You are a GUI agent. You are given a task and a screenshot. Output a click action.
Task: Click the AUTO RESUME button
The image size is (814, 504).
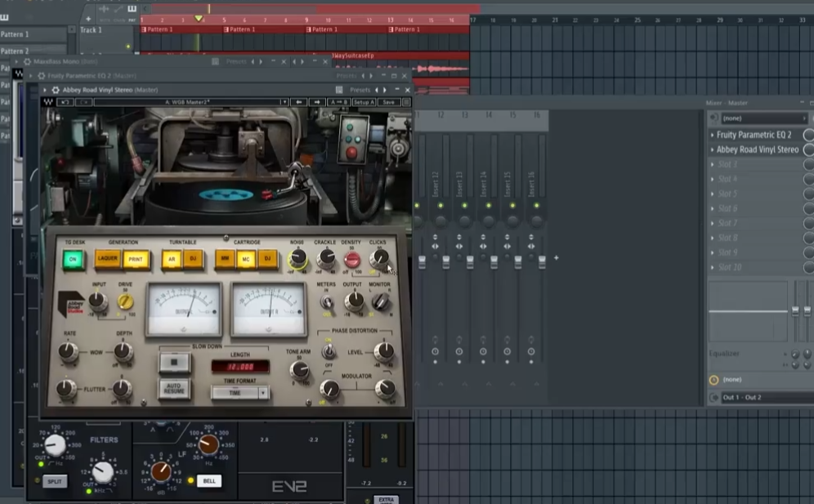point(174,388)
